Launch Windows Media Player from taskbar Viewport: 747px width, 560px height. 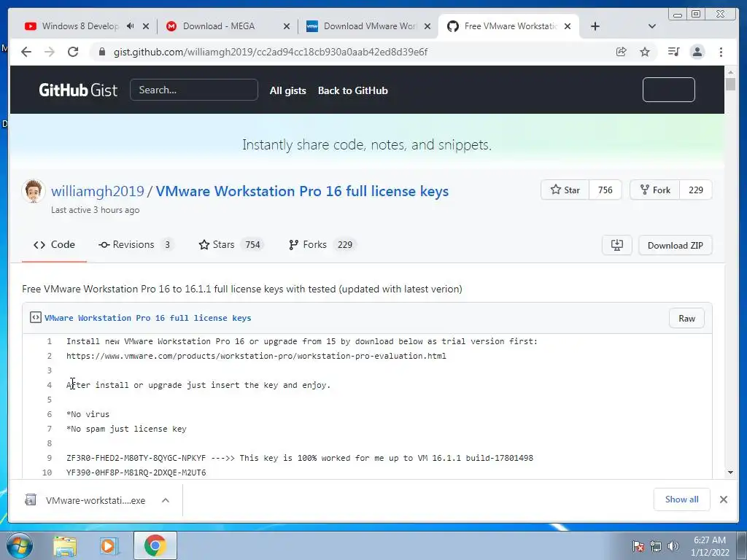[x=109, y=546]
